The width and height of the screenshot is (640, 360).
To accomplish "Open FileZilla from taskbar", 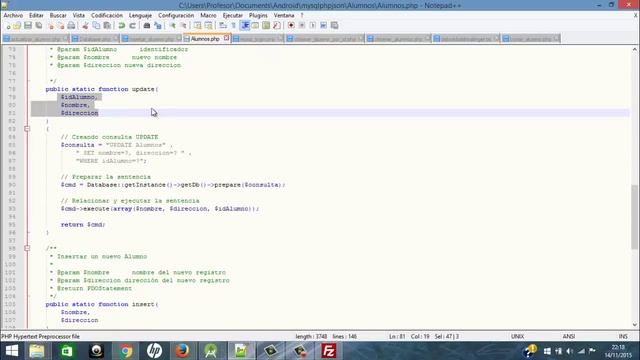I will tap(329, 351).
